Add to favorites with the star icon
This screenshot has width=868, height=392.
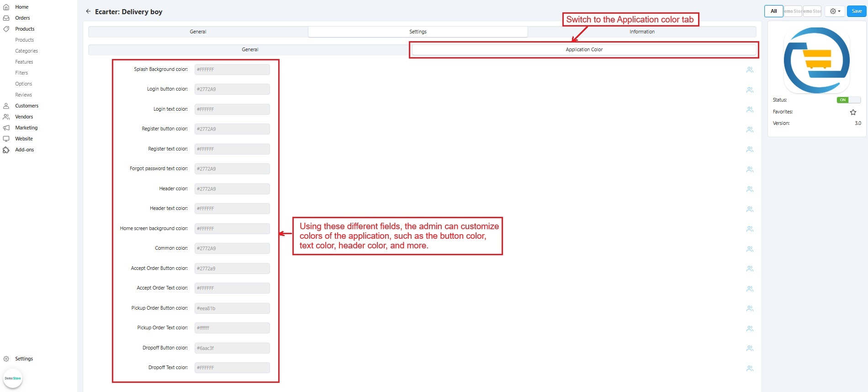[x=852, y=112]
